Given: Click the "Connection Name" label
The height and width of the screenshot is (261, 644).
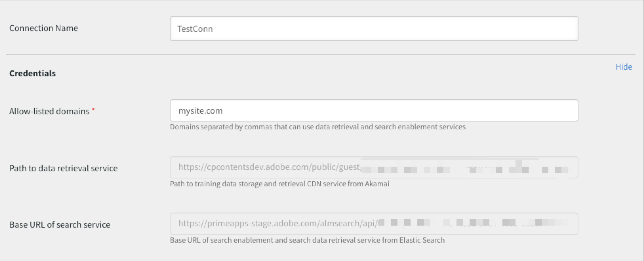Looking at the screenshot, I should [x=44, y=28].
